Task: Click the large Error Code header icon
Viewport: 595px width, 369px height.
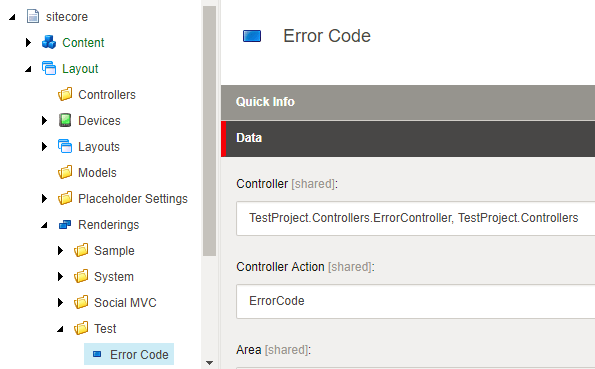Action: 252,36
